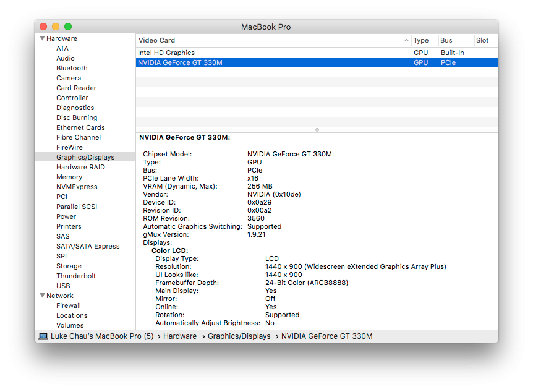The image size is (533, 392).
Task: Click Vendor value NVIDIA (0x10de)
Action: [274, 194]
